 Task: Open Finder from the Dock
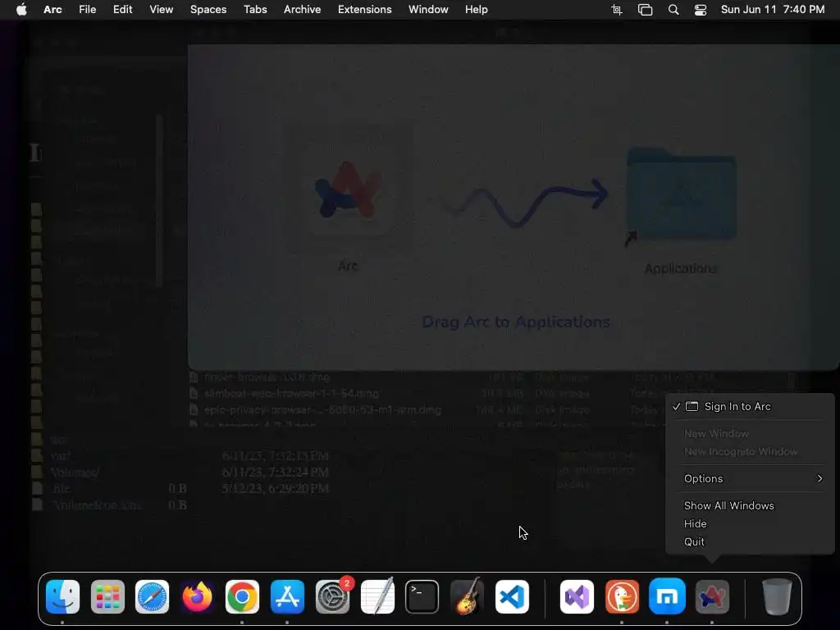(62, 597)
